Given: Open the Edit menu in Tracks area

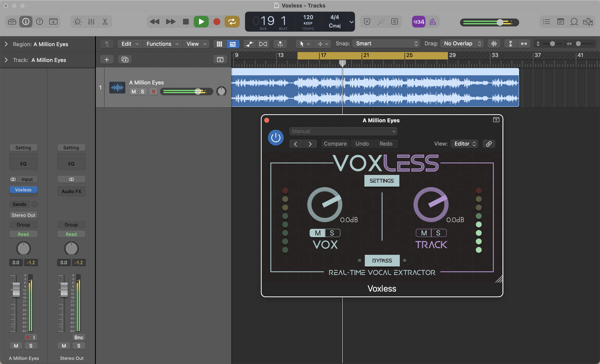Looking at the screenshot, I should click(x=129, y=44).
